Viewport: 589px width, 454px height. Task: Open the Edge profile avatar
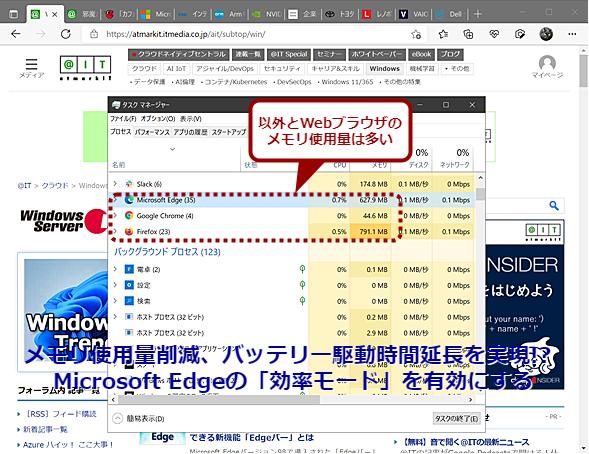pos(546,34)
